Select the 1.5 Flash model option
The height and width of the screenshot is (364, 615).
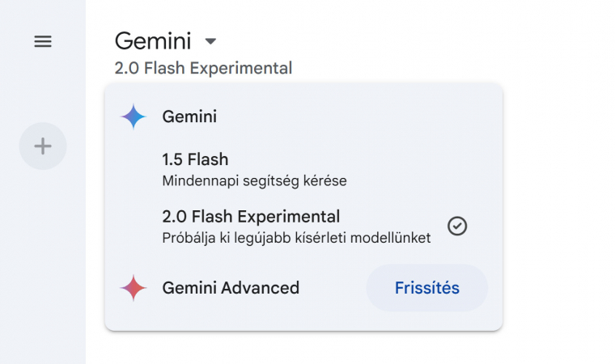pos(303,170)
